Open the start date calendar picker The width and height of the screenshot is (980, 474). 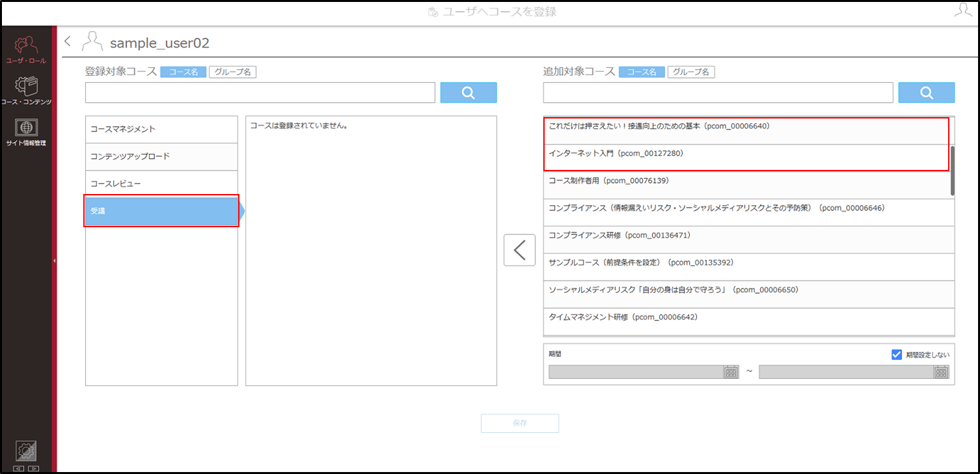(731, 372)
